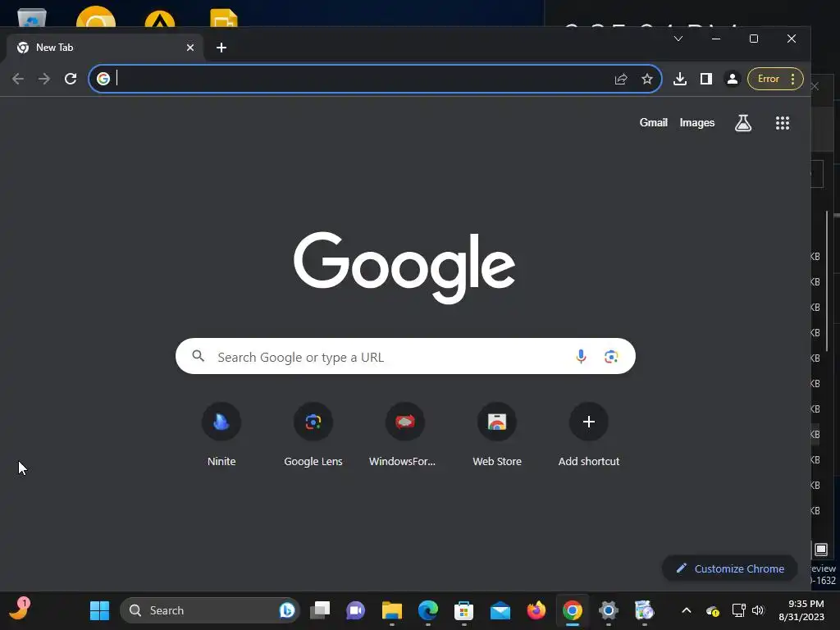Click Customize Chrome button
840x630 pixels.
(729, 568)
